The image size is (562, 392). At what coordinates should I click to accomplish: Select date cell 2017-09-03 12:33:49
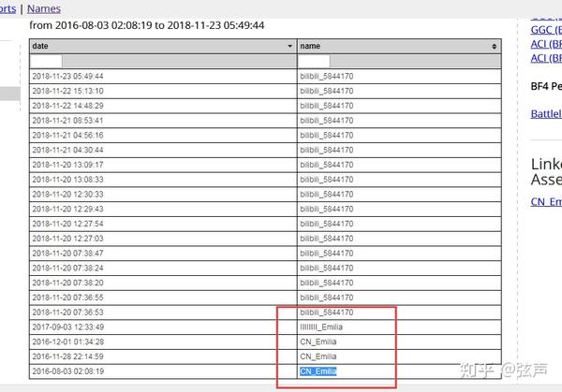click(x=163, y=327)
